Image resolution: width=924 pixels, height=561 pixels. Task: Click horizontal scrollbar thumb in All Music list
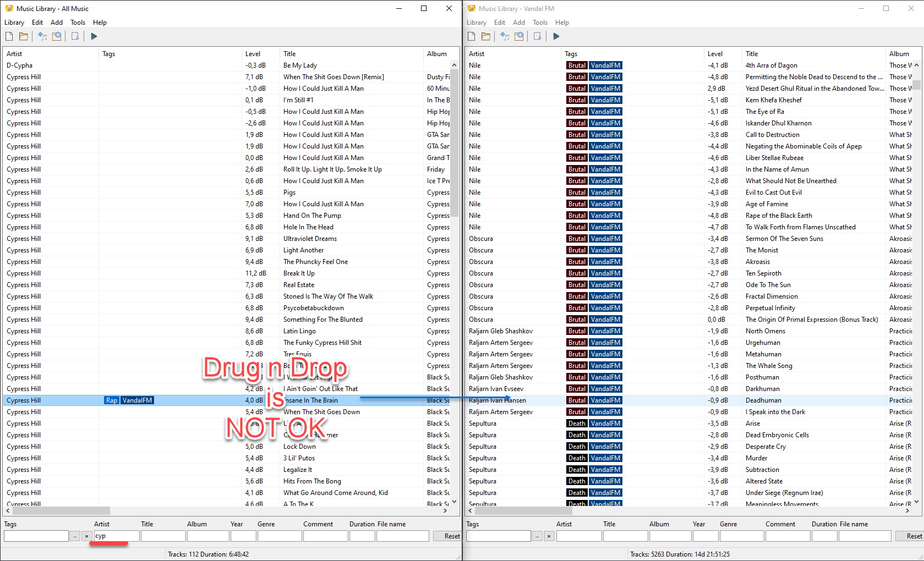[61, 510]
